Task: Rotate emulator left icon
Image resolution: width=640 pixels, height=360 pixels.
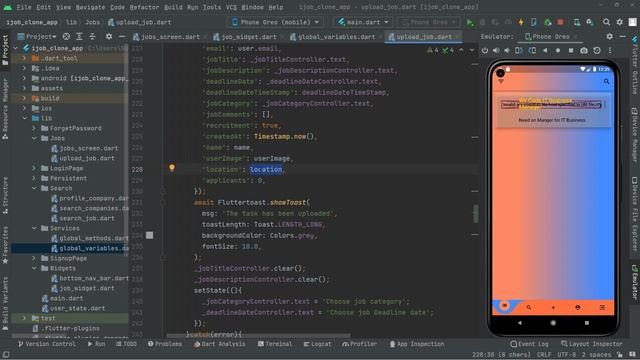Action: coord(518,50)
